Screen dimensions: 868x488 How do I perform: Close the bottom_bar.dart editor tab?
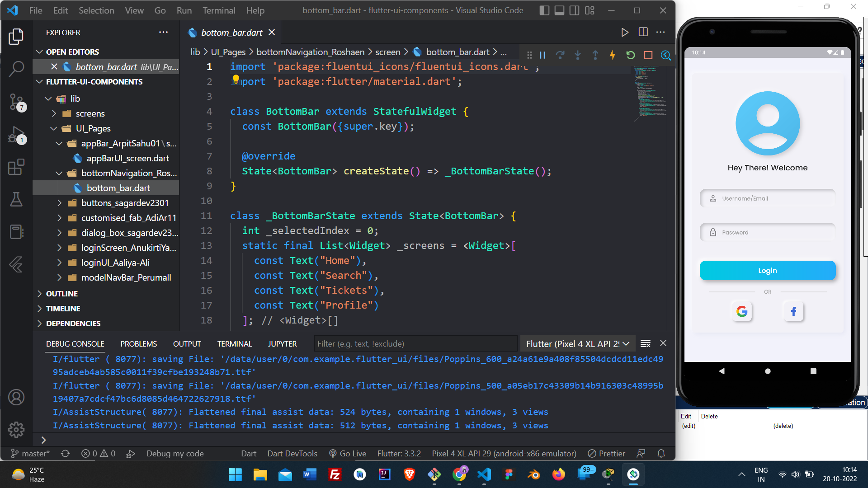[272, 32]
